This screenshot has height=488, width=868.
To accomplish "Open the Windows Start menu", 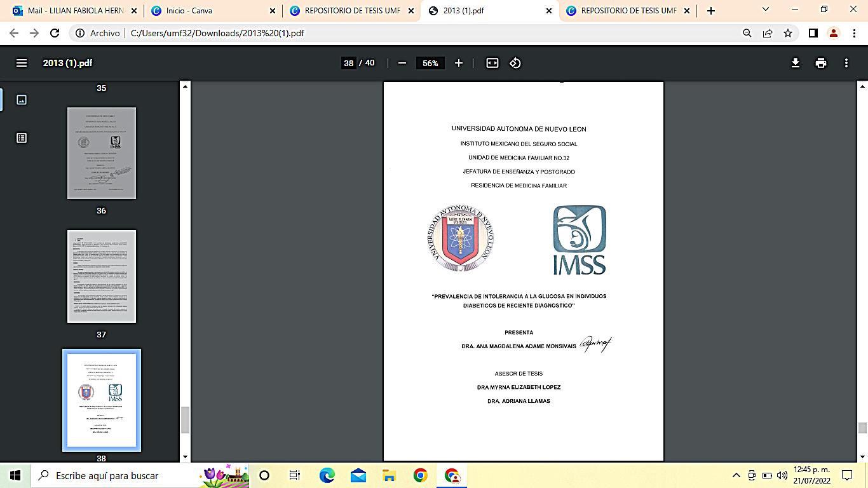I will [x=15, y=475].
